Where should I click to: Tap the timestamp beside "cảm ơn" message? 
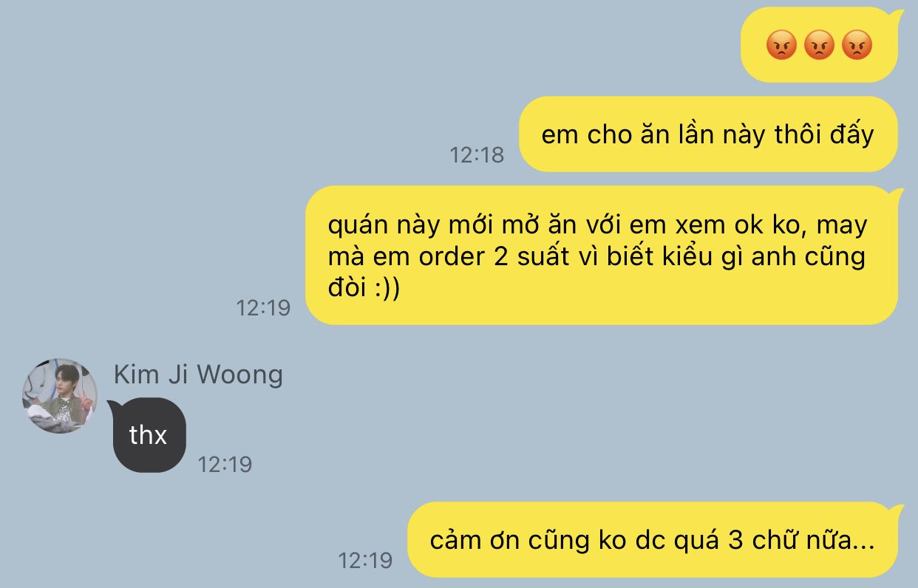pos(365,560)
